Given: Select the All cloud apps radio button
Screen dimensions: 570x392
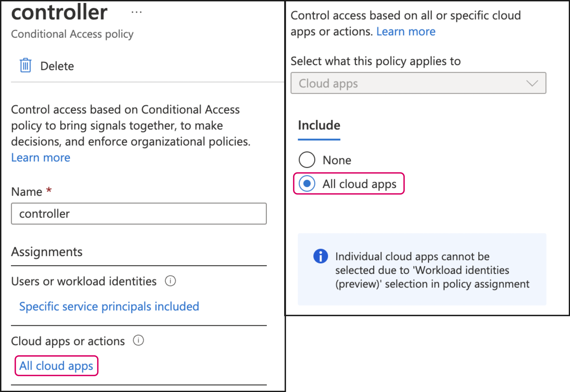Looking at the screenshot, I should point(307,183).
